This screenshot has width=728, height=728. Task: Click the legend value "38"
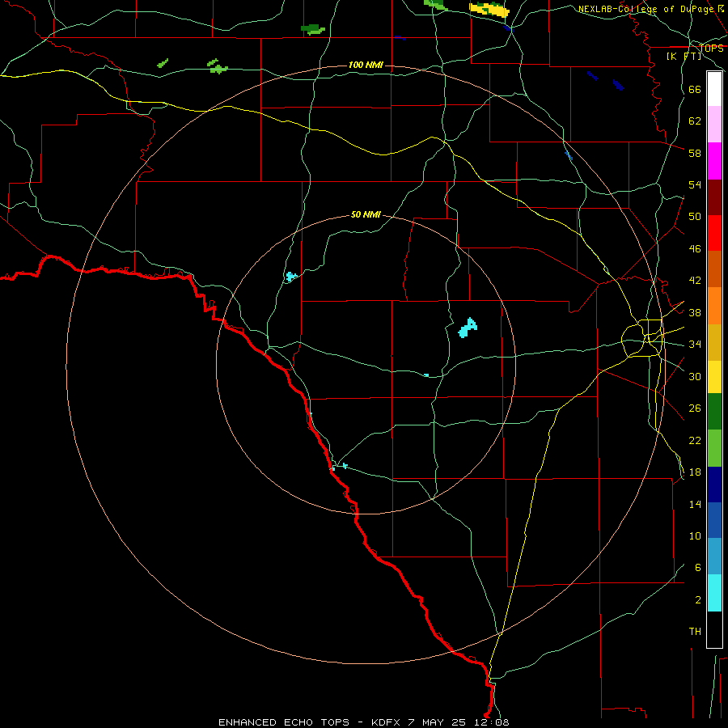[695, 312]
